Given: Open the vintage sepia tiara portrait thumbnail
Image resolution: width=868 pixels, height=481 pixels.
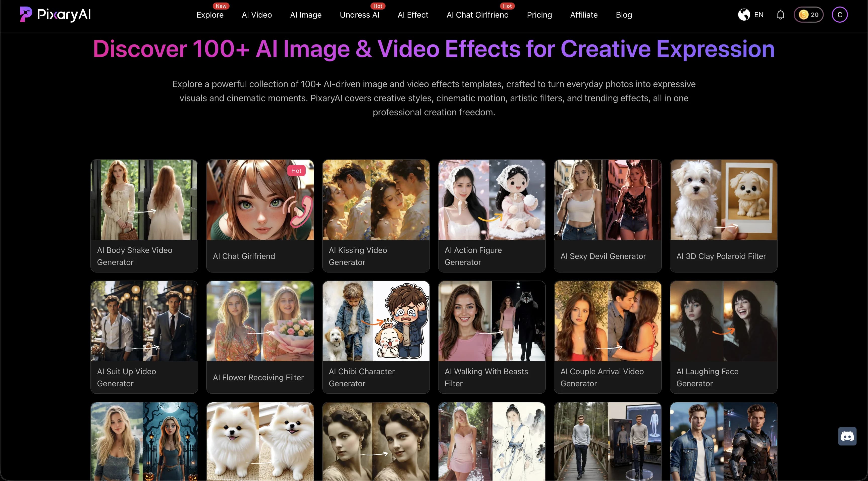Looking at the screenshot, I should pos(376,441).
